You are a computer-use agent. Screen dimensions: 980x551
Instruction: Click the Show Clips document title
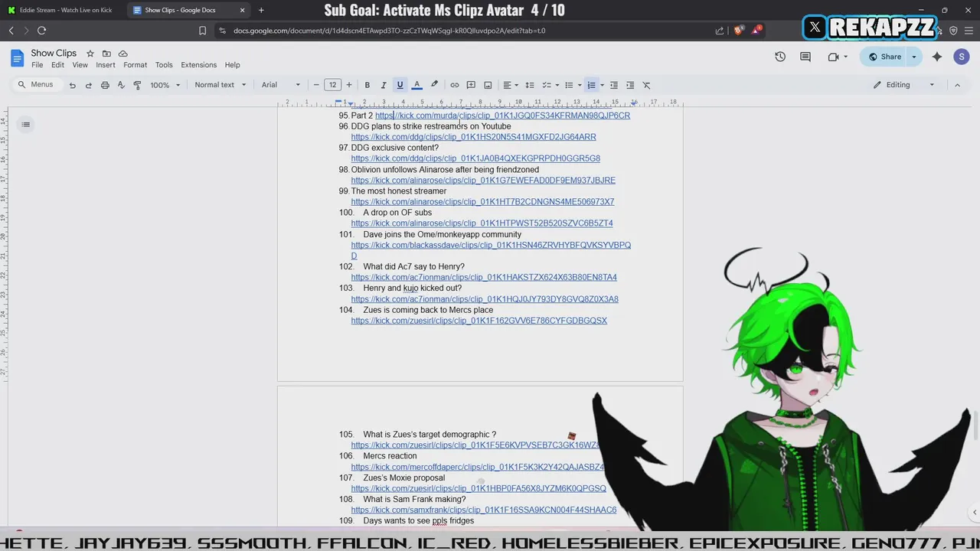point(54,53)
